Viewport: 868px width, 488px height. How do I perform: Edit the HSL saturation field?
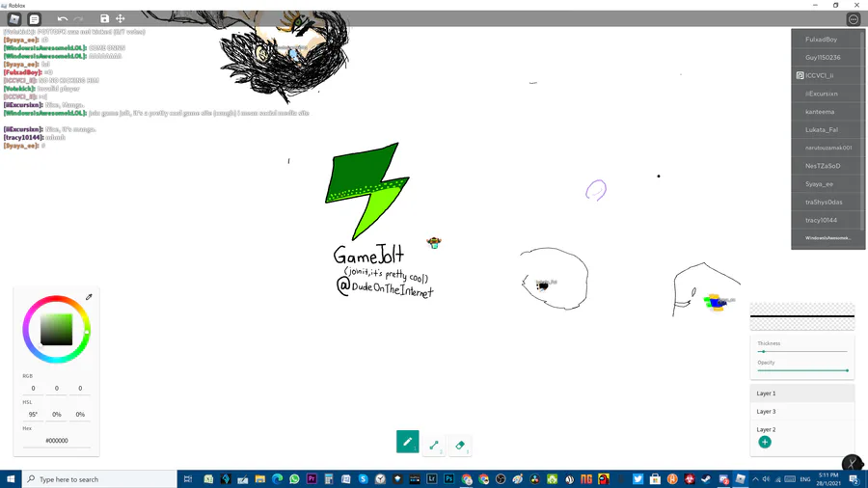tap(57, 415)
